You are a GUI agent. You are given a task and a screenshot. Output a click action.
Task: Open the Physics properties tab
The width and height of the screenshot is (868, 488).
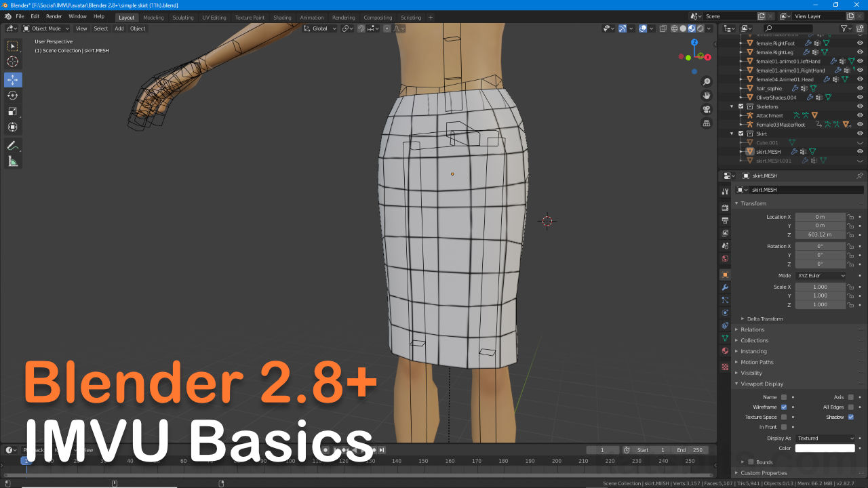click(x=725, y=313)
